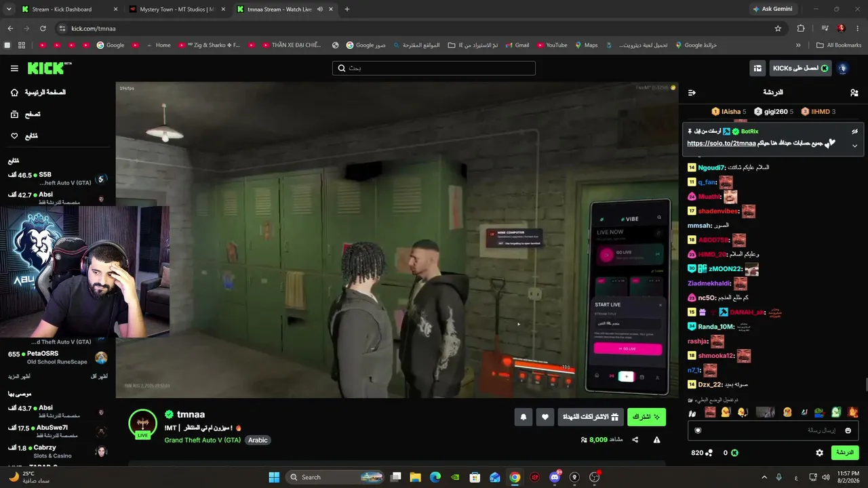Open the Windows Start menu

pos(274,477)
